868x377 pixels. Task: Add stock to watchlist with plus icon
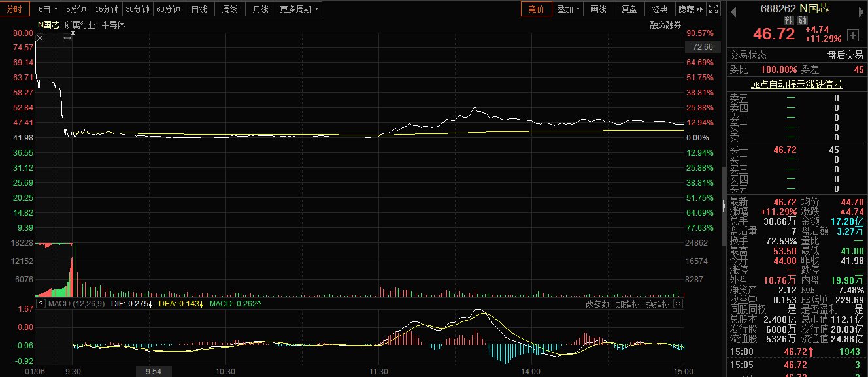tap(852, 35)
